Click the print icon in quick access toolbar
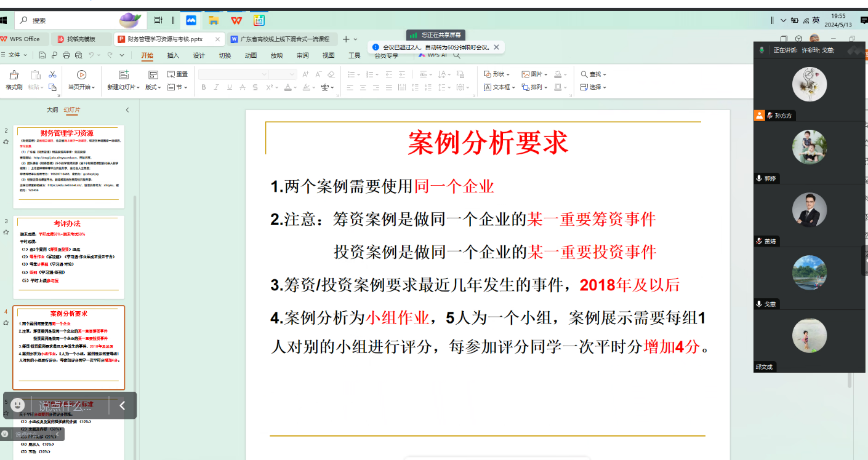 coord(66,55)
